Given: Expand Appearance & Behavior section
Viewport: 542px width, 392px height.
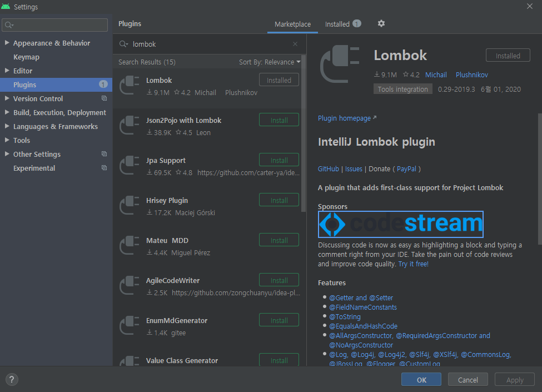Looking at the screenshot, I should click(x=7, y=42).
